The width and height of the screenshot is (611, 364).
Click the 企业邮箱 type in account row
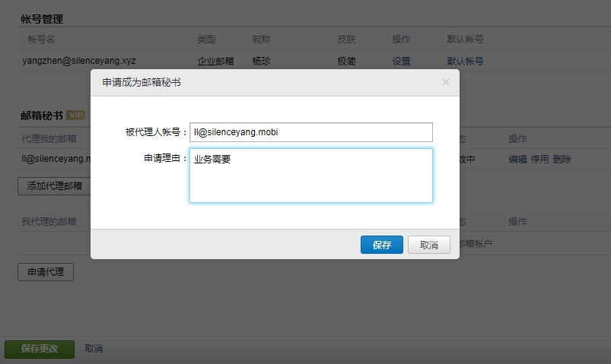coord(215,62)
